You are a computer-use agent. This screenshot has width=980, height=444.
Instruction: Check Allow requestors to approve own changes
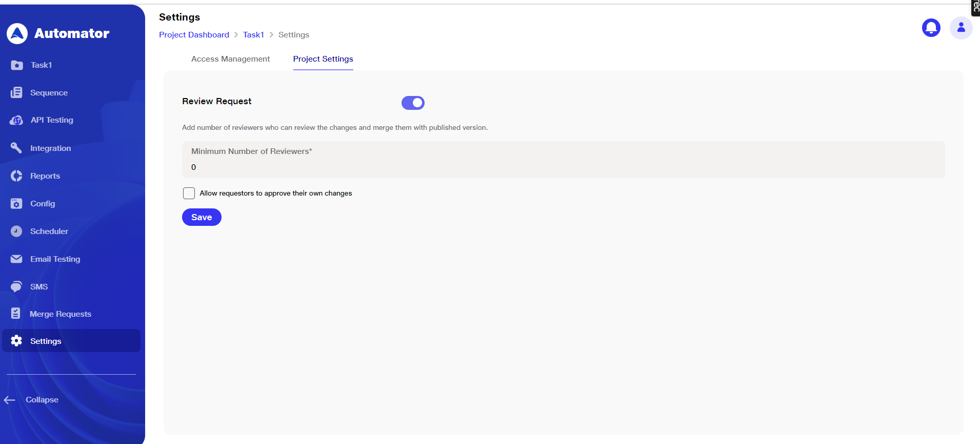(x=189, y=193)
